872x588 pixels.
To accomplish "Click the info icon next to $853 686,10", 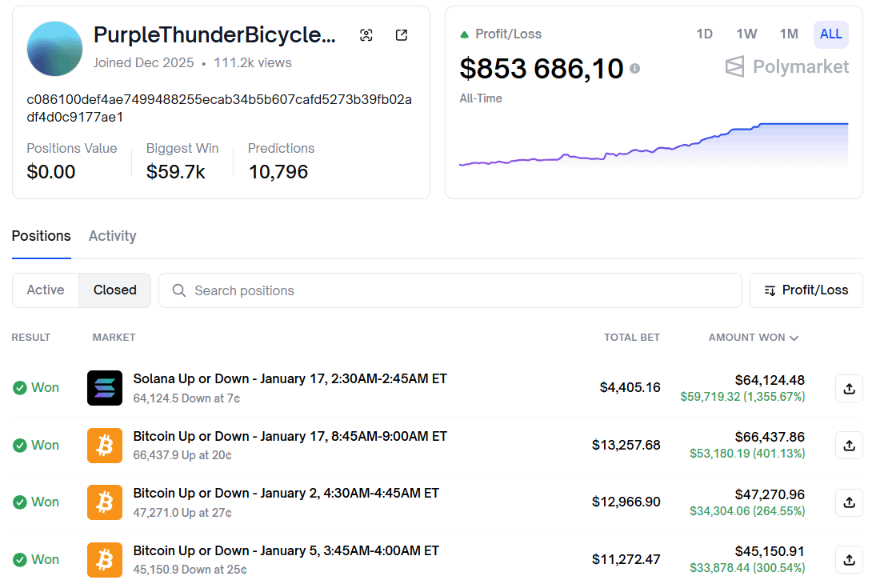I will (x=634, y=69).
